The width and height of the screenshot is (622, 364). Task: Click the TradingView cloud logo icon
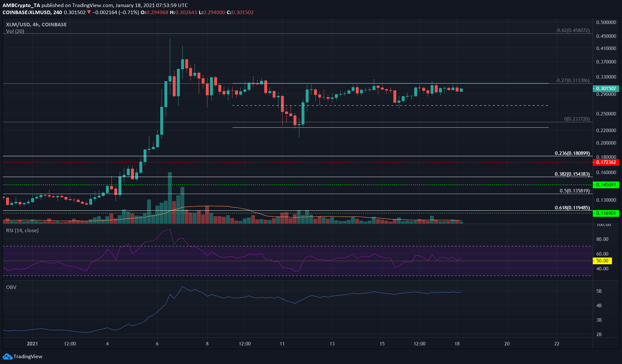pyautogui.click(x=7, y=356)
